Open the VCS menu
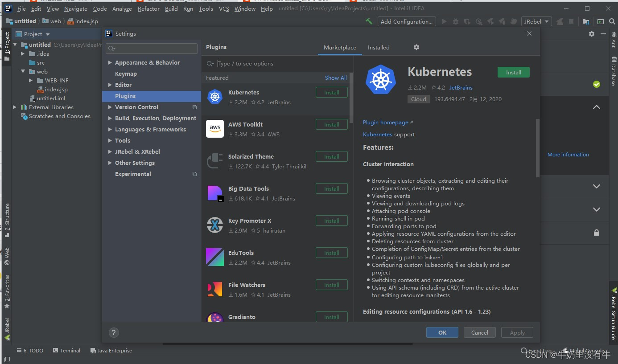The height and width of the screenshot is (364, 618). (224, 8)
